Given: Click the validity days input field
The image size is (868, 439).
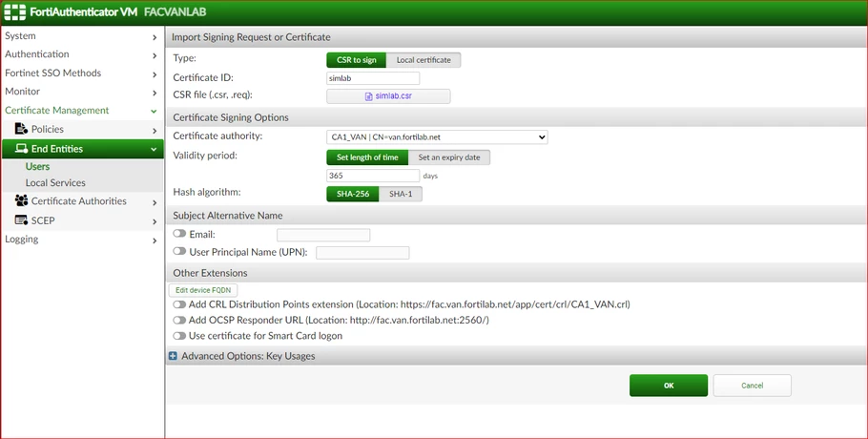Looking at the screenshot, I should click(373, 176).
